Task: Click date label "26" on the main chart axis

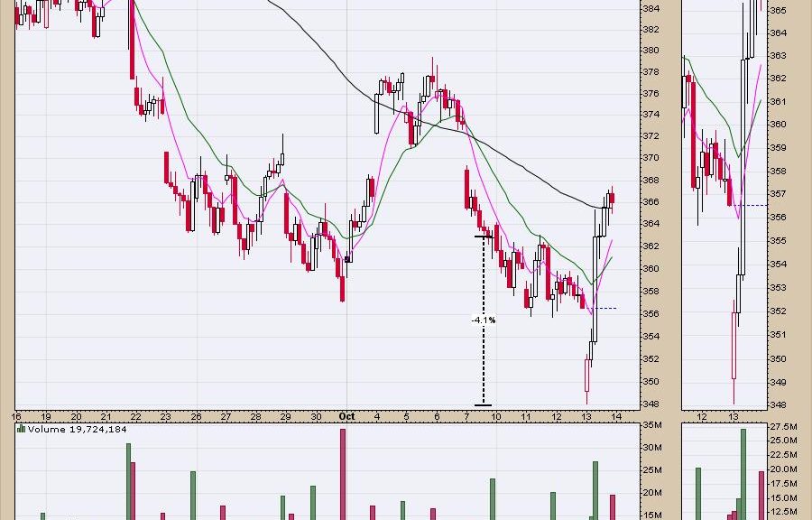Action: 196,416
